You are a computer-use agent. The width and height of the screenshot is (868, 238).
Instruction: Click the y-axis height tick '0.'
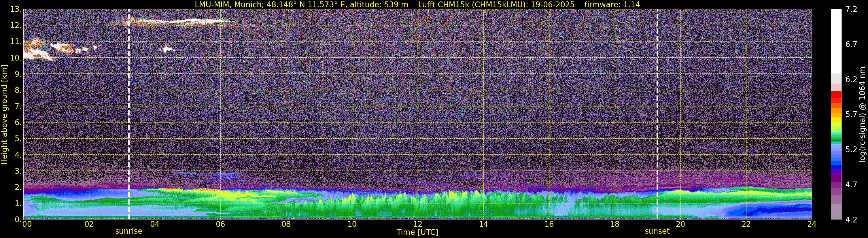[18, 220]
